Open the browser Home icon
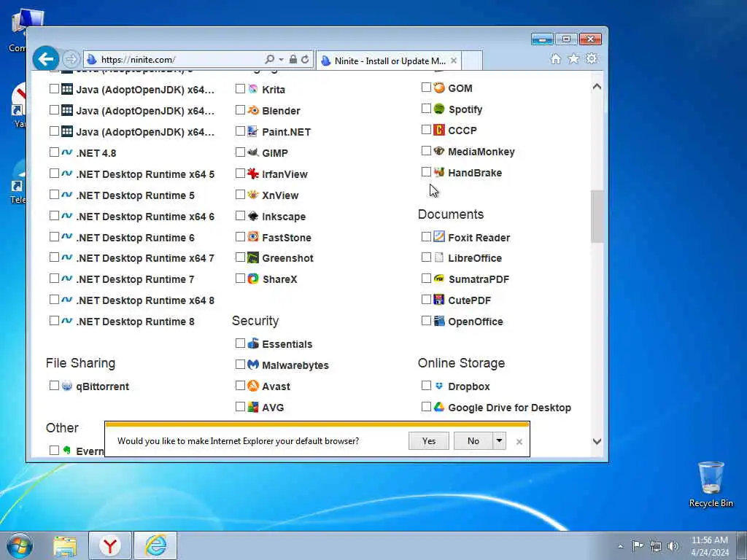Viewport: 747px width, 560px height. pyautogui.click(x=555, y=59)
